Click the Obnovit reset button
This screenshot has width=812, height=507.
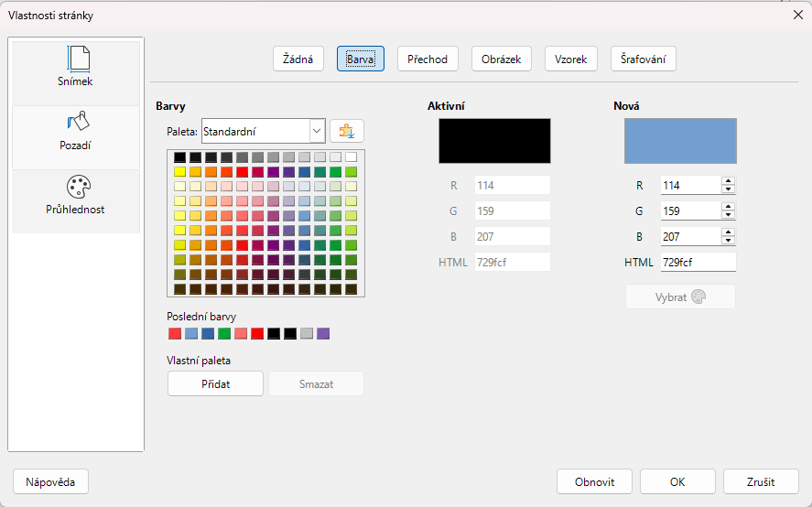point(594,481)
